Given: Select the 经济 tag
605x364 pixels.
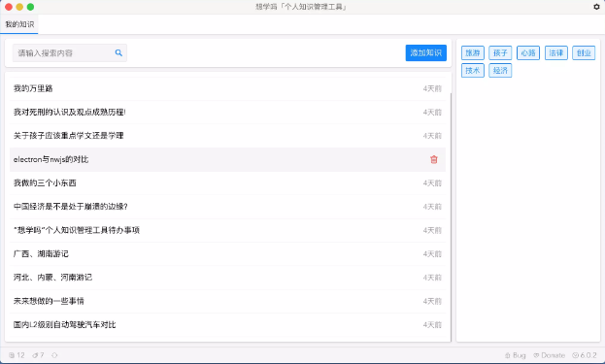Looking at the screenshot, I should point(500,71).
